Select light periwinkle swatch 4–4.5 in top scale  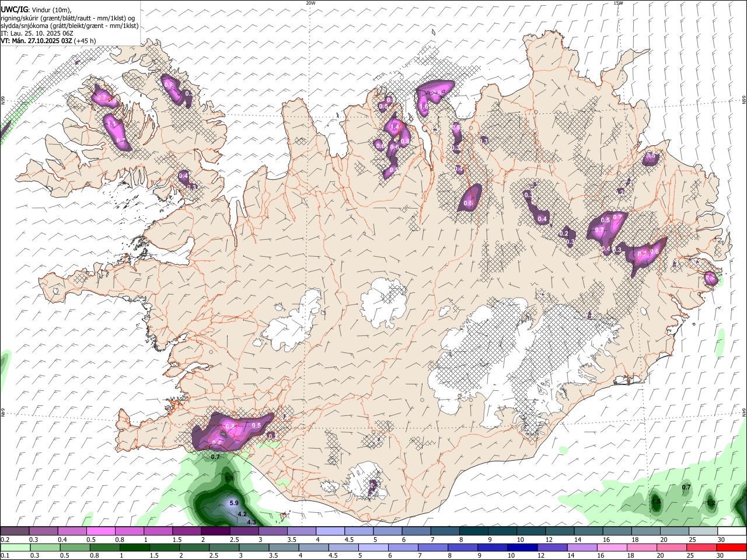[x=330, y=531]
